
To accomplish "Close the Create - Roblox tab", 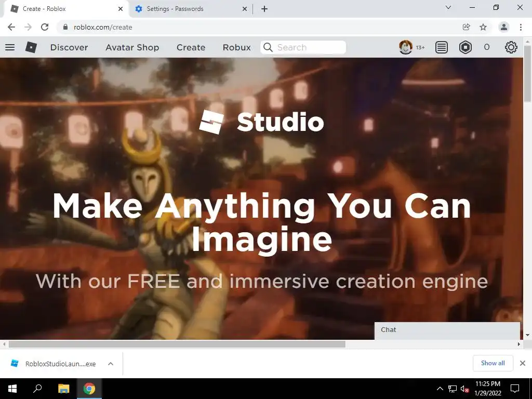I will click(x=121, y=9).
